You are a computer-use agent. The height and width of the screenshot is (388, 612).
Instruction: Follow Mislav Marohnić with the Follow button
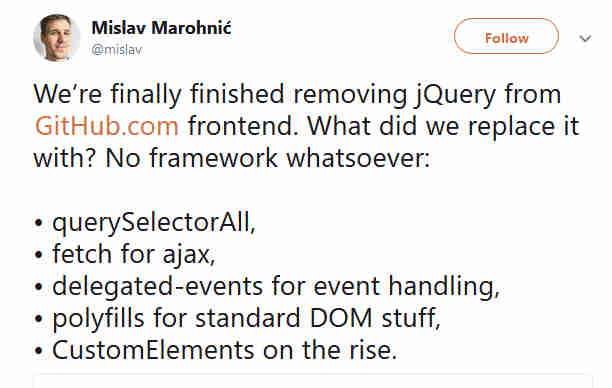[506, 36]
